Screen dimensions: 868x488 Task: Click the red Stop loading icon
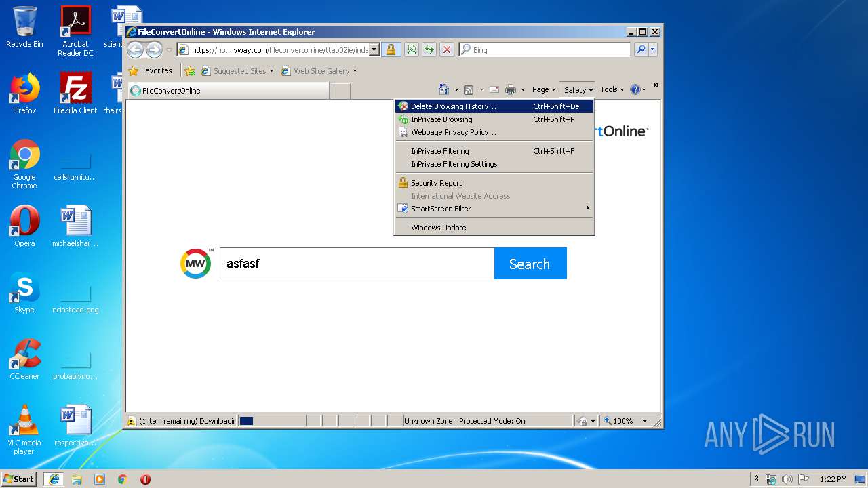[x=446, y=49]
